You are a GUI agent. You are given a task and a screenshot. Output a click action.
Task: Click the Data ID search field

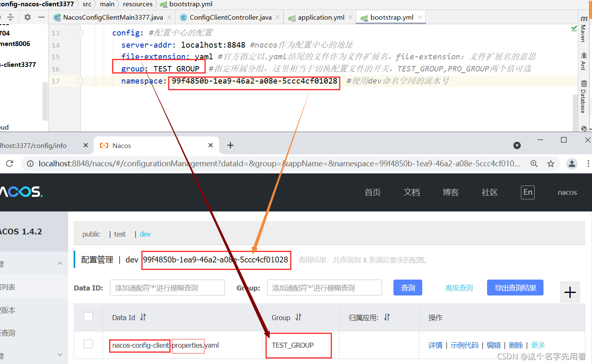(167, 288)
